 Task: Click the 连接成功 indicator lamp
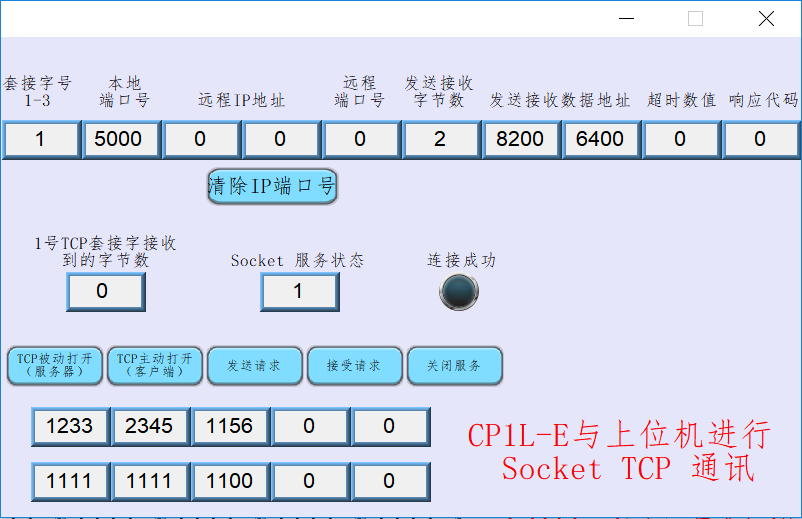[x=459, y=291]
